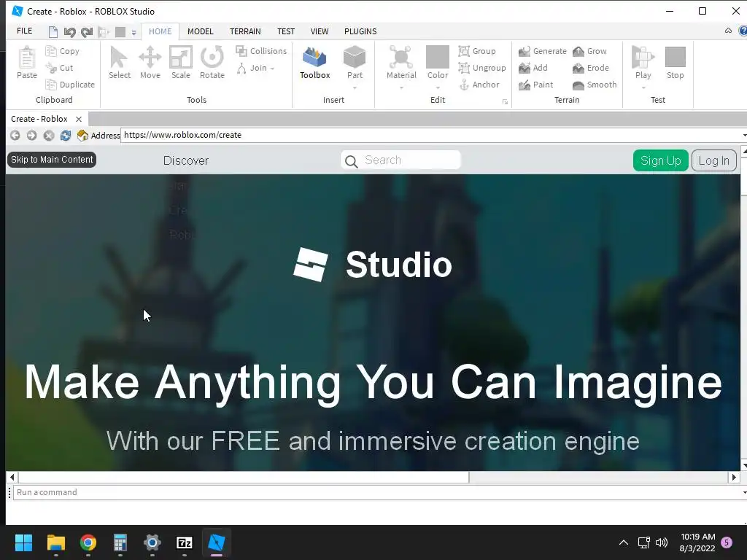Stop page loading with X icon
This screenshot has height=560, width=747.
coord(49,135)
